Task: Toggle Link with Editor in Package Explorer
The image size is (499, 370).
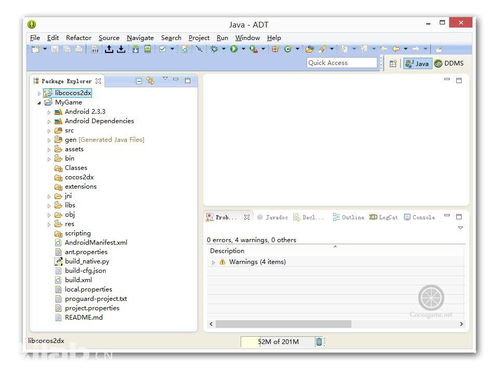Action: [x=151, y=81]
